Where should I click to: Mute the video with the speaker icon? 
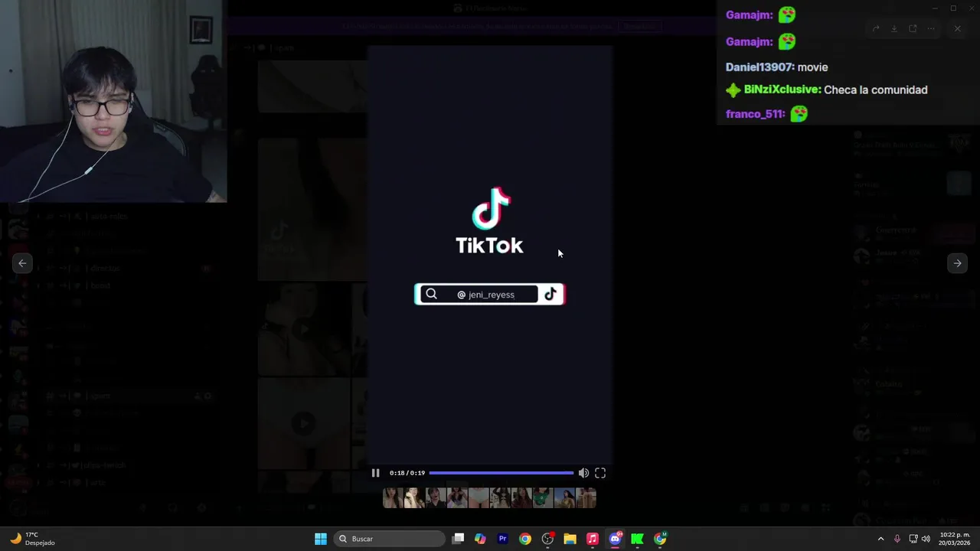click(x=583, y=473)
